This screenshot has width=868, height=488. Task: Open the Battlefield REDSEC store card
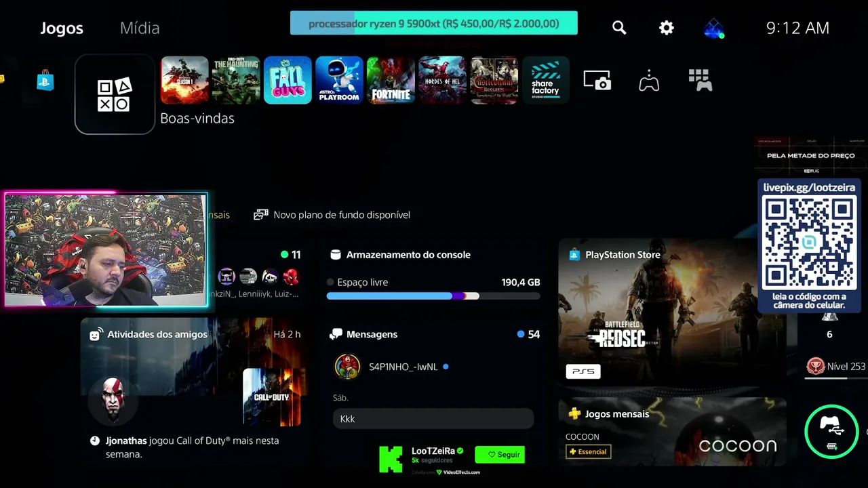(672, 312)
